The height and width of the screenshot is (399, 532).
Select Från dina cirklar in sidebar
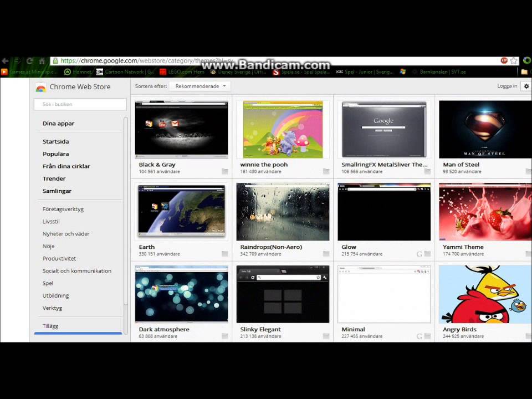coord(66,166)
